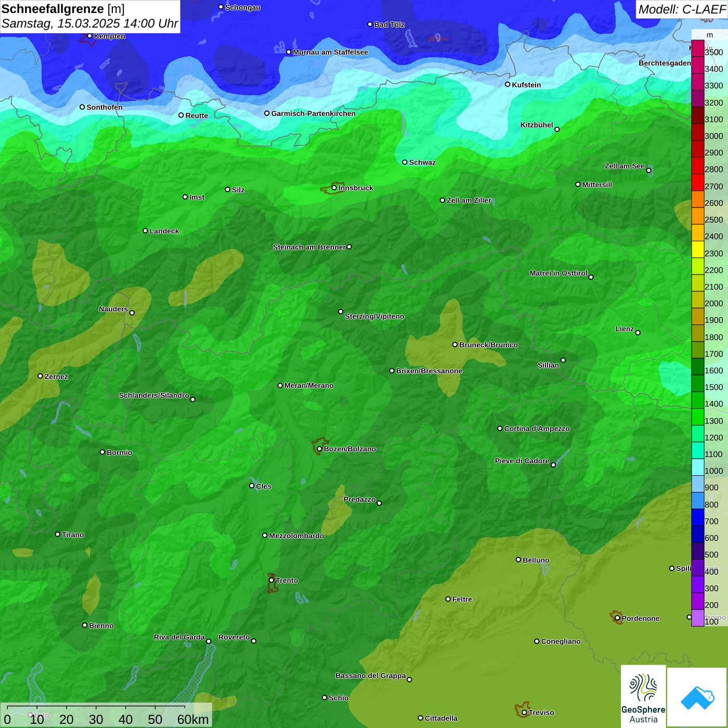Image resolution: width=728 pixels, height=728 pixels.
Task: Select the Lienz city marker dot
Action: coord(638,333)
